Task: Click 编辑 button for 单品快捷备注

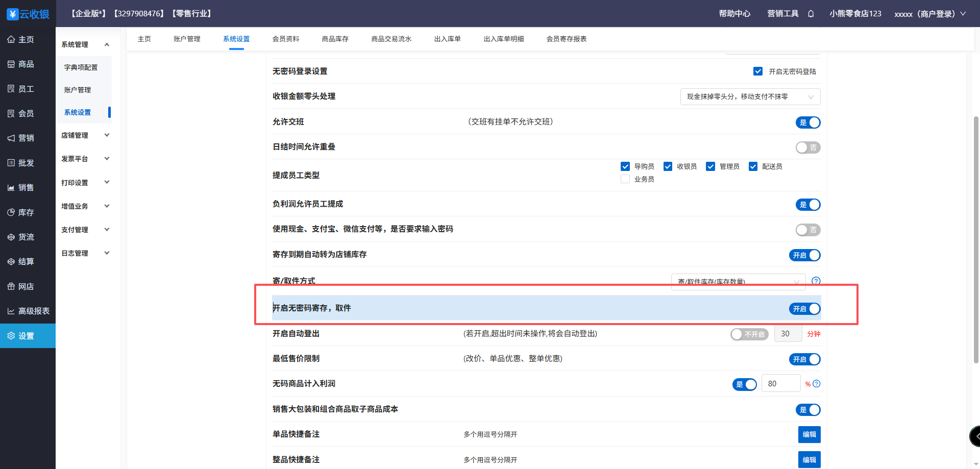Action: click(x=809, y=434)
